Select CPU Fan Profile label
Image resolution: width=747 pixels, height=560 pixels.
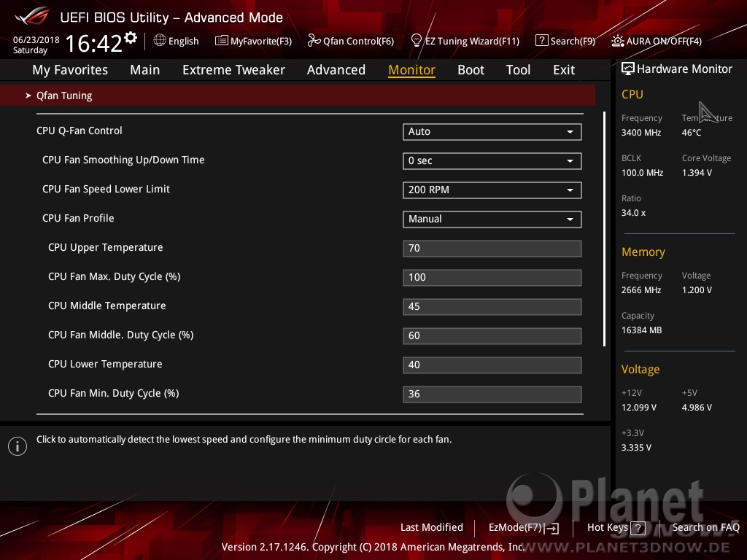78,218
